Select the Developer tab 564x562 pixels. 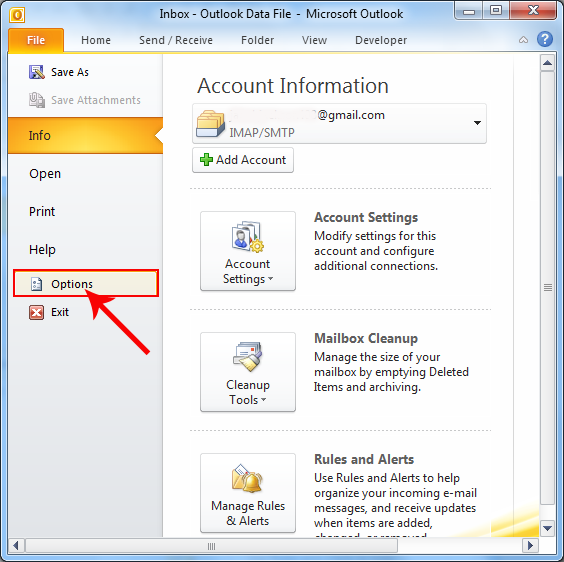pyautogui.click(x=381, y=40)
